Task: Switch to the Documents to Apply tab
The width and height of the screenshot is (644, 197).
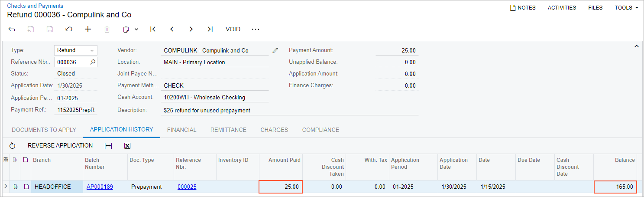Action: 44,130
